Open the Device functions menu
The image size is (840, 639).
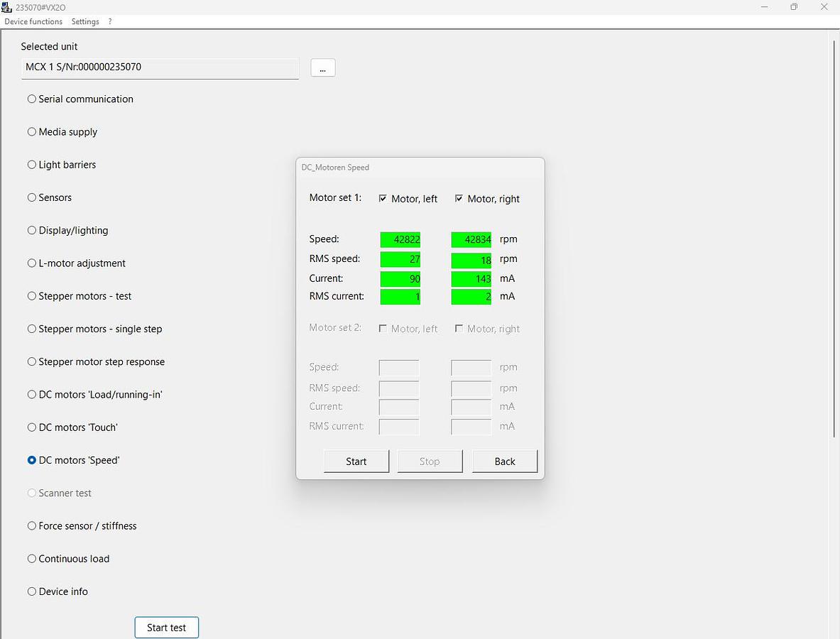[x=33, y=21]
